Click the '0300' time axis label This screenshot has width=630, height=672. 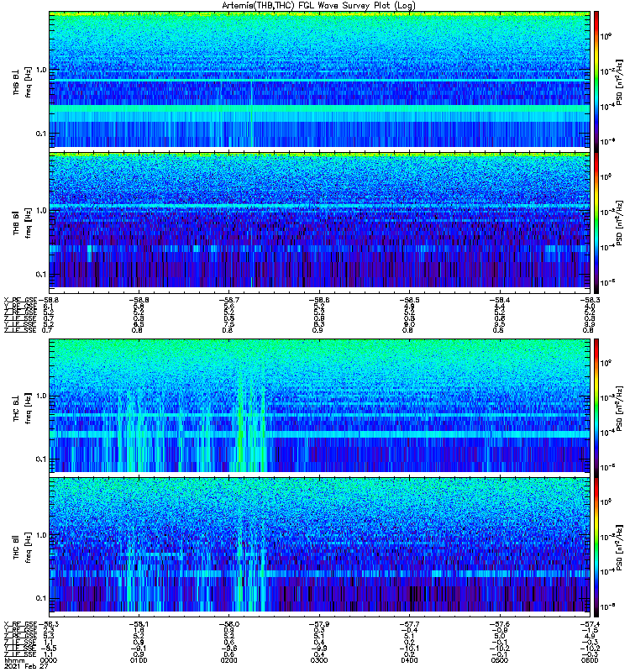point(319,660)
